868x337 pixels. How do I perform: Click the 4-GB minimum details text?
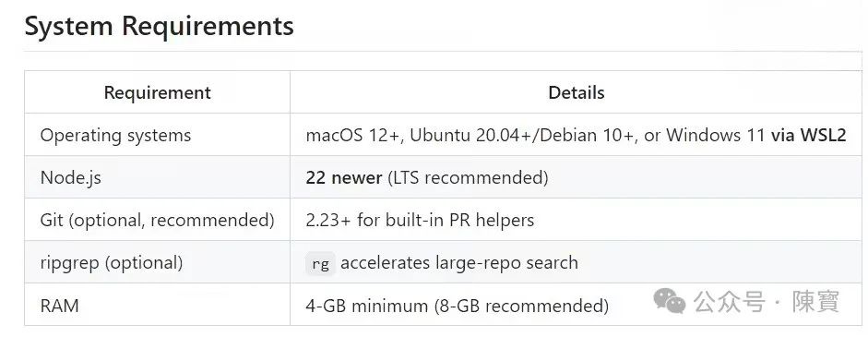pyautogui.click(x=458, y=306)
